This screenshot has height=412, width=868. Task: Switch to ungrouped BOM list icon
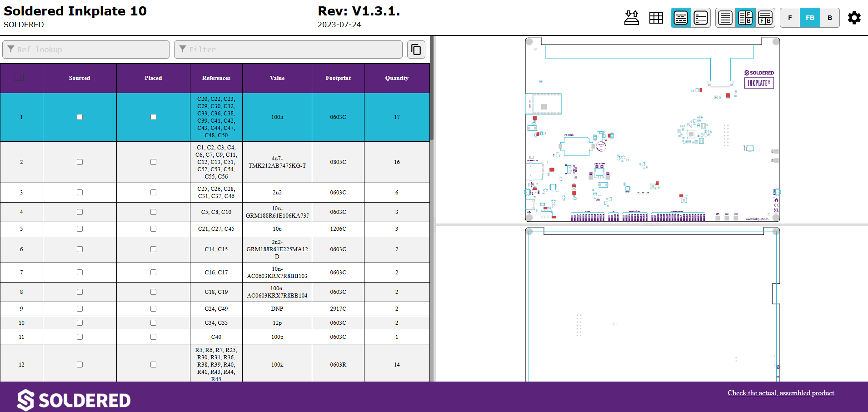pyautogui.click(x=701, y=18)
